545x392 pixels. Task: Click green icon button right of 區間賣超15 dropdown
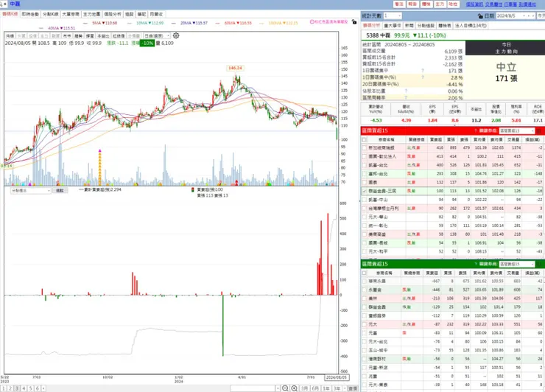tap(539, 264)
